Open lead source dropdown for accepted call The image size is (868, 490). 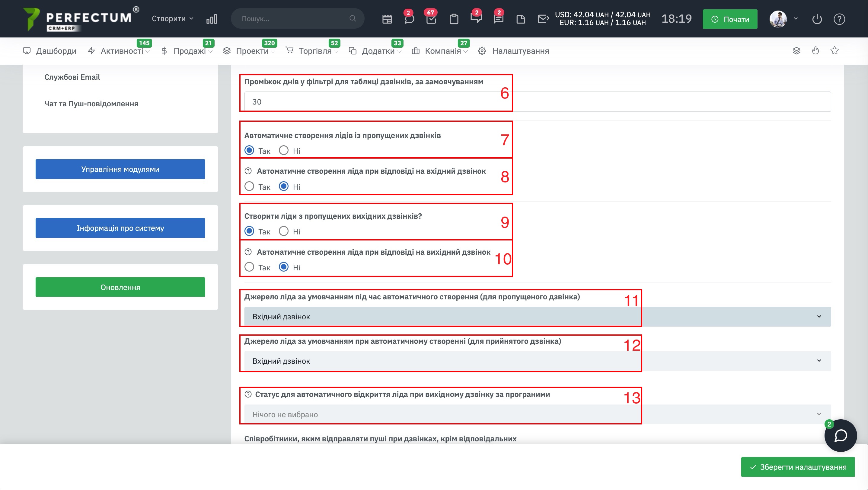[x=537, y=361]
